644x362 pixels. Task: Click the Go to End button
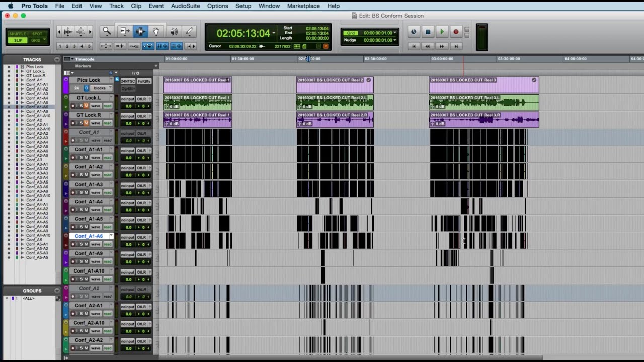[456, 46]
